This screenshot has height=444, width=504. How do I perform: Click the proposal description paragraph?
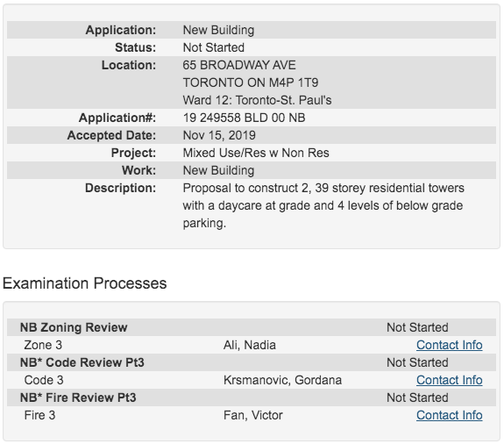(323, 205)
